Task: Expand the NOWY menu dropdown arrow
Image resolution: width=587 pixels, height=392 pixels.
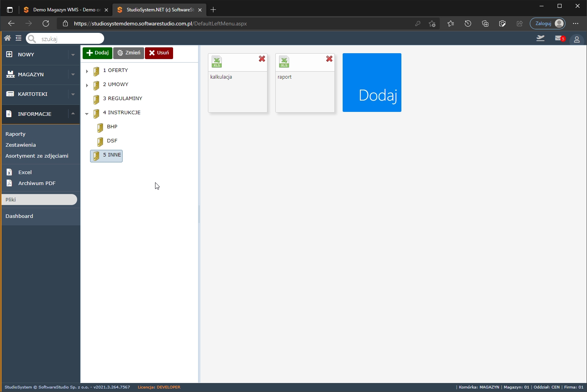Action: pyautogui.click(x=73, y=55)
